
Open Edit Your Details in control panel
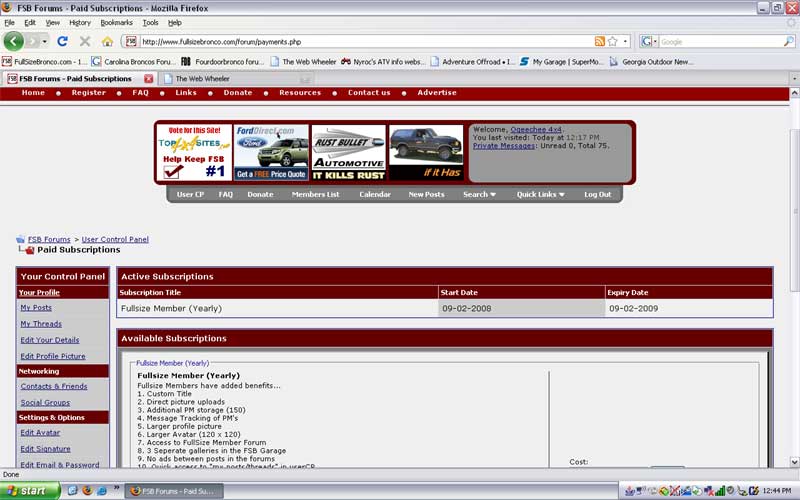click(x=49, y=340)
